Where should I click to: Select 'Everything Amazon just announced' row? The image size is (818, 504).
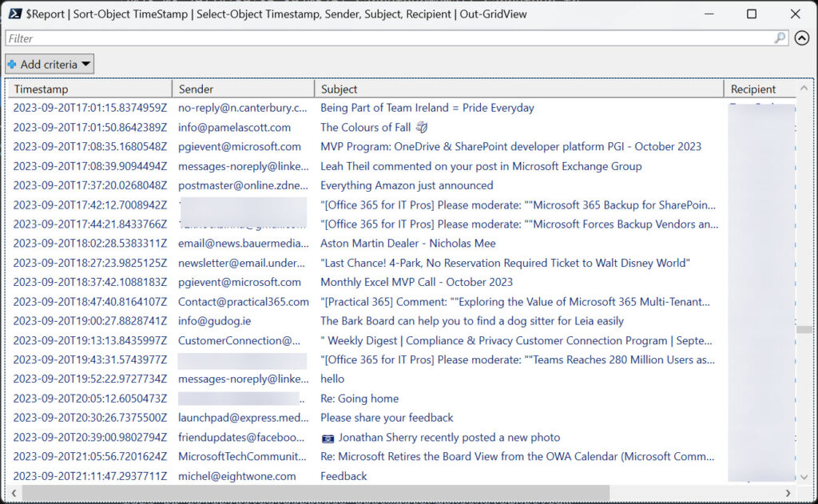(402, 186)
